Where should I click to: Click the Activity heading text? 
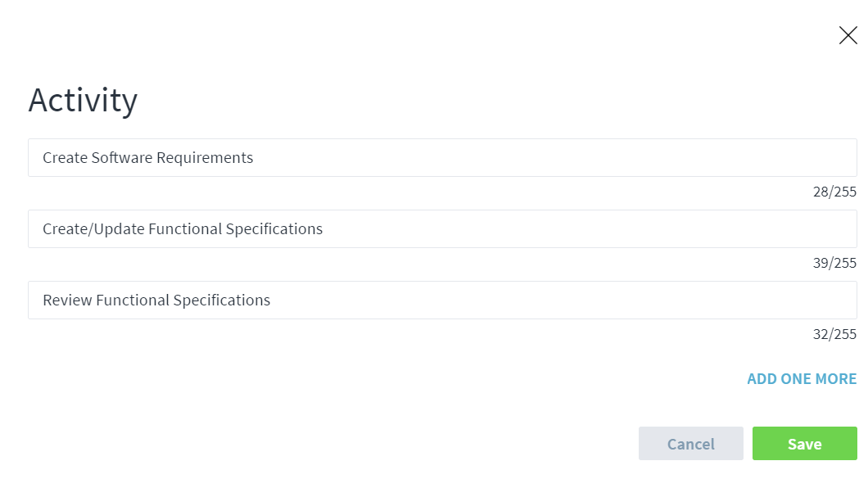click(83, 100)
